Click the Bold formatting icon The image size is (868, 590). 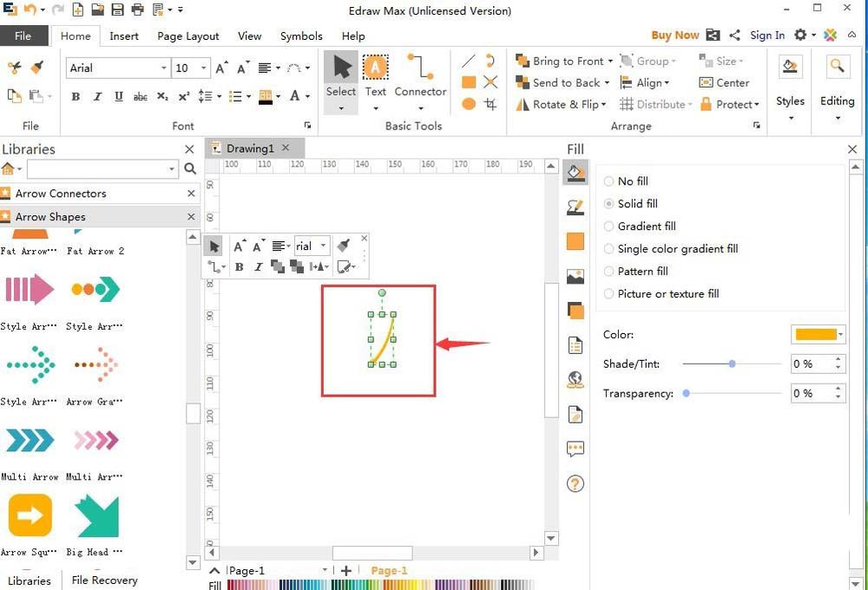pos(76,96)
